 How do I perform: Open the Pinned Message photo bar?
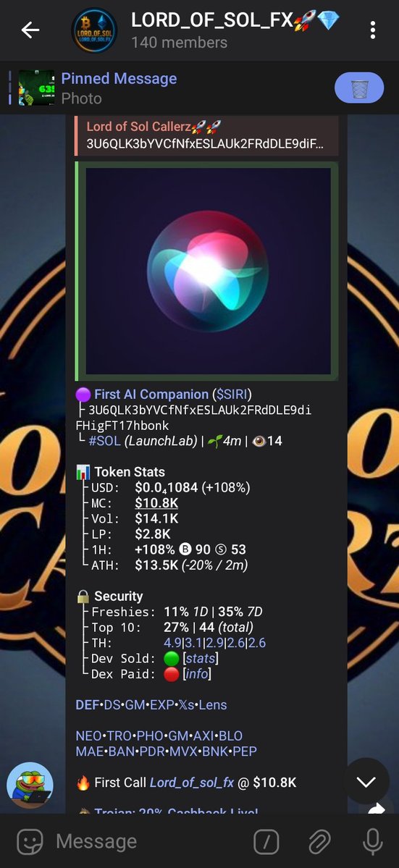point(166,88)
